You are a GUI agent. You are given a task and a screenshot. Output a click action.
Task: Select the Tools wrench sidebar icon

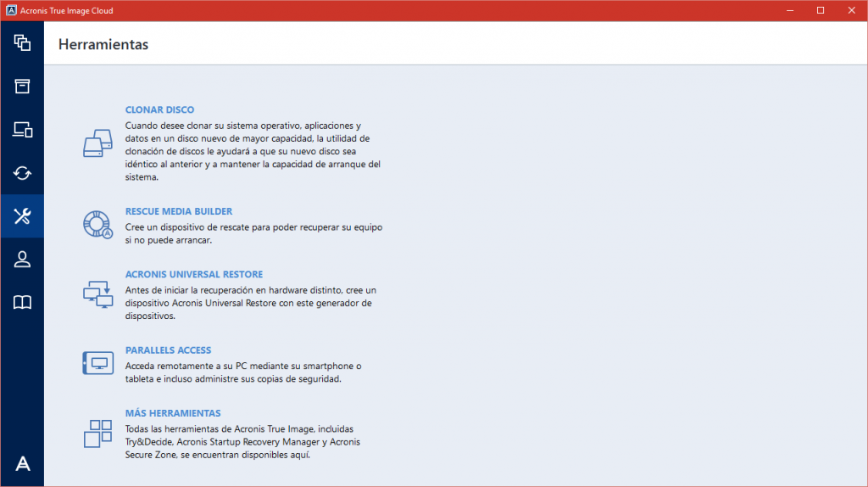(x=22, y=216)
